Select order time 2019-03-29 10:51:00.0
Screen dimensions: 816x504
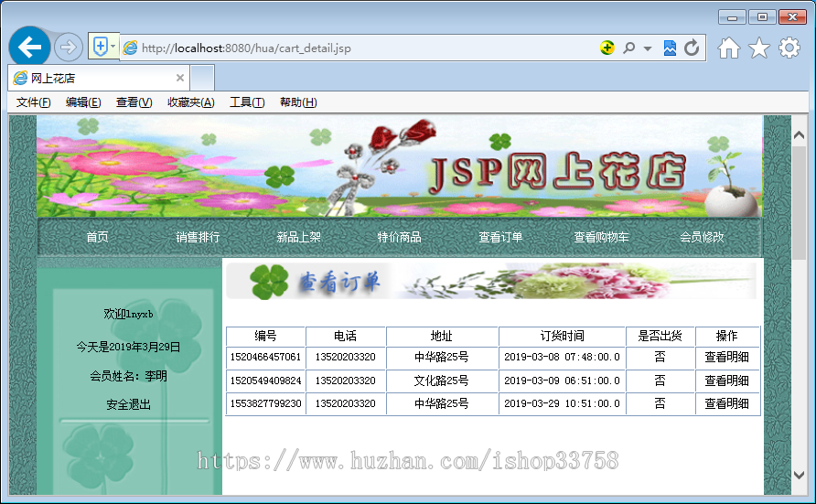(562, 403)
